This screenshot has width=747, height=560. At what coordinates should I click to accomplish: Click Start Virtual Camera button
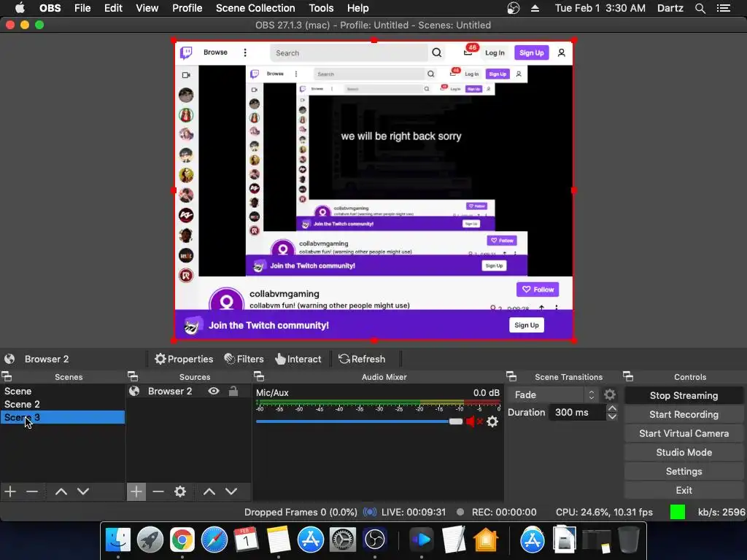[x=684, y=434]
